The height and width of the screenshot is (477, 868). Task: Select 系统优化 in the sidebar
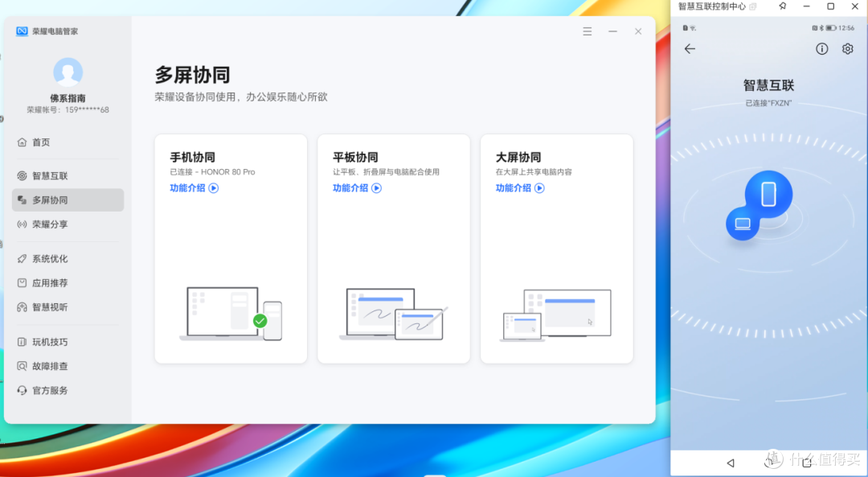(48, 258)
